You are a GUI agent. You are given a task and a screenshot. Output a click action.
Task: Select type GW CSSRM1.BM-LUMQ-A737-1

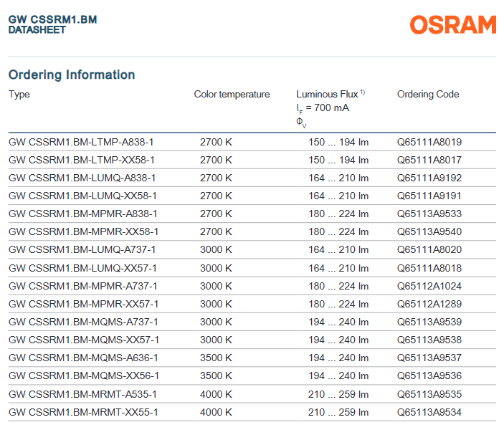click(82, 249)
